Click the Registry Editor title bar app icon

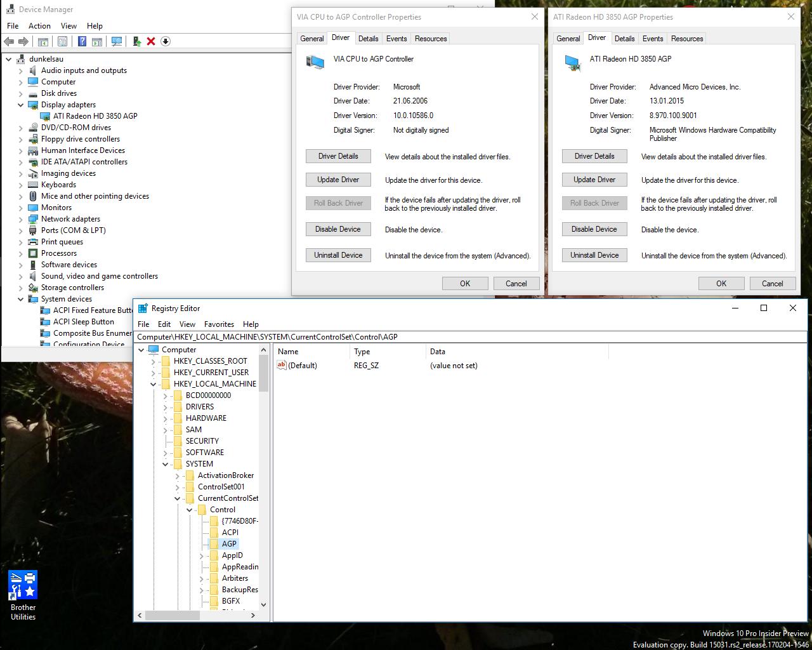pyautogui.click(x=143, y=308)
